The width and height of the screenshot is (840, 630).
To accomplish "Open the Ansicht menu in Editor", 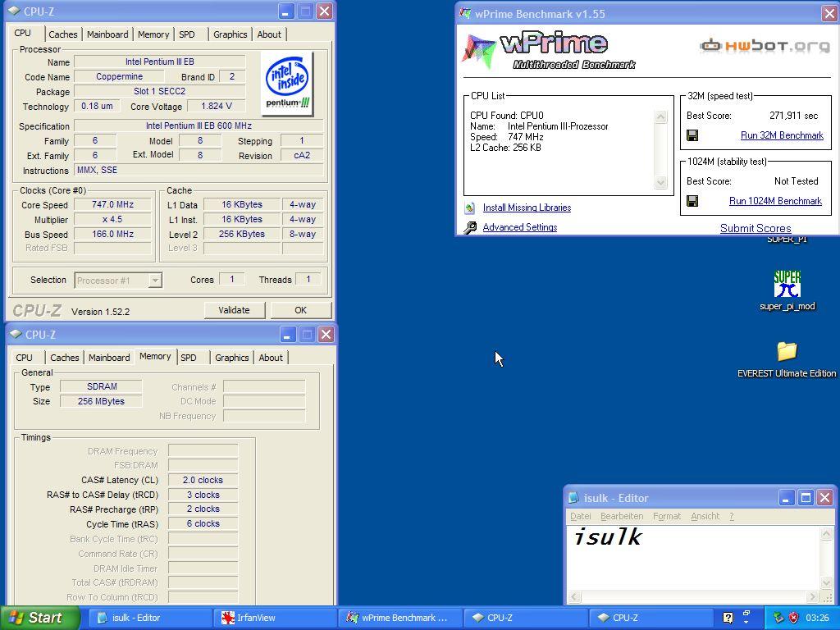I will click(705, 517).
